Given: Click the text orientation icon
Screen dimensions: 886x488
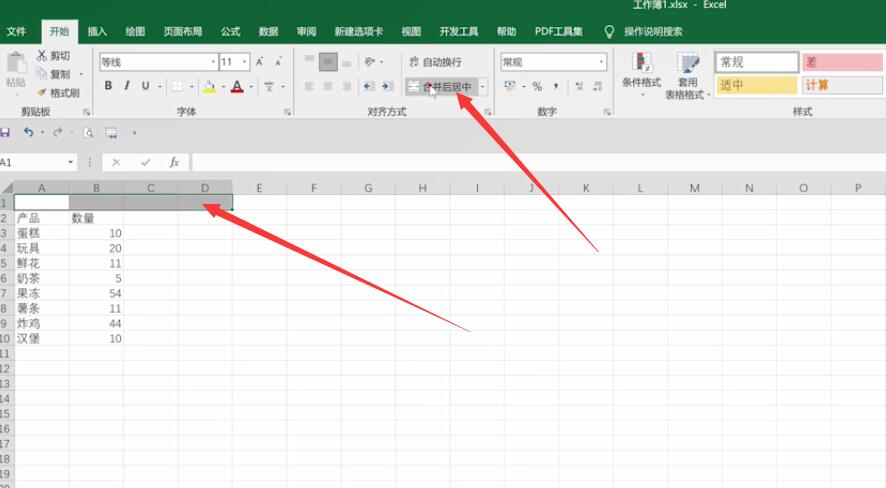Looking at the screenshot, I should [x=370, y=62].
